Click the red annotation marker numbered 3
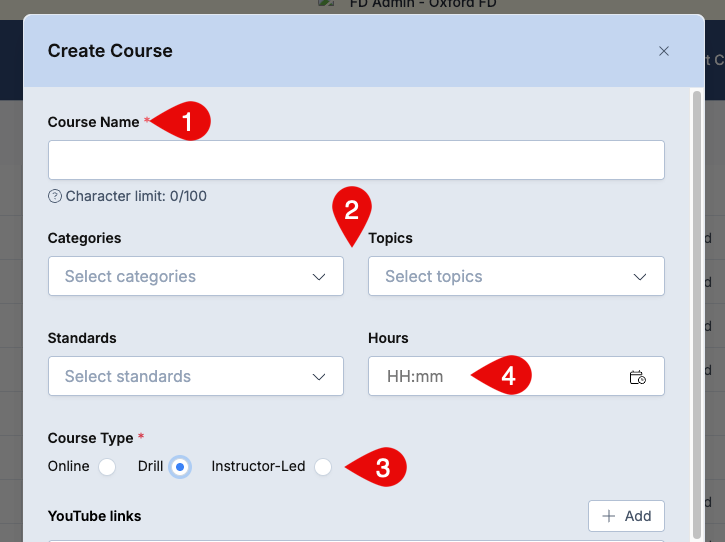 (x=377, y=467)
